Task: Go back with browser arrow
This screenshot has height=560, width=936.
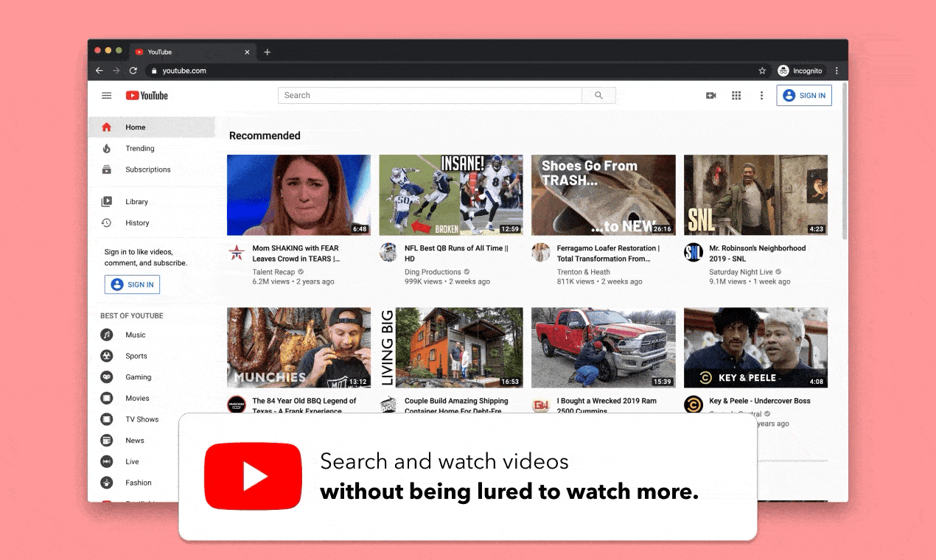Action: pyautogui.click(x=99, y=71)
